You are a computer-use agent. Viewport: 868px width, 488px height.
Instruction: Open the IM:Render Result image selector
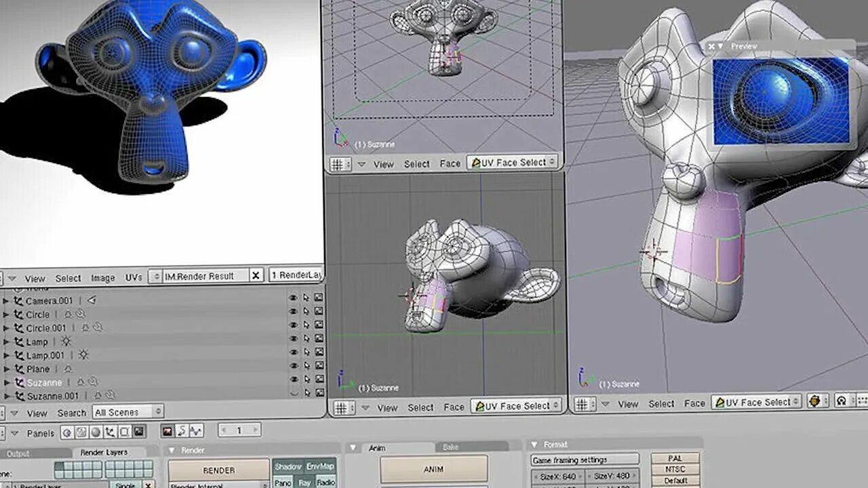[205, 276]
